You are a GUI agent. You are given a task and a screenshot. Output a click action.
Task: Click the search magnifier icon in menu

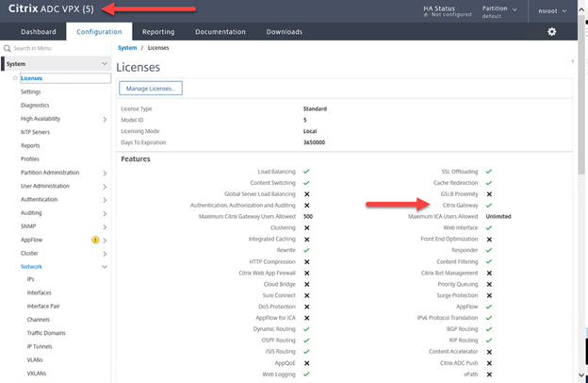[x=8, y=48]
